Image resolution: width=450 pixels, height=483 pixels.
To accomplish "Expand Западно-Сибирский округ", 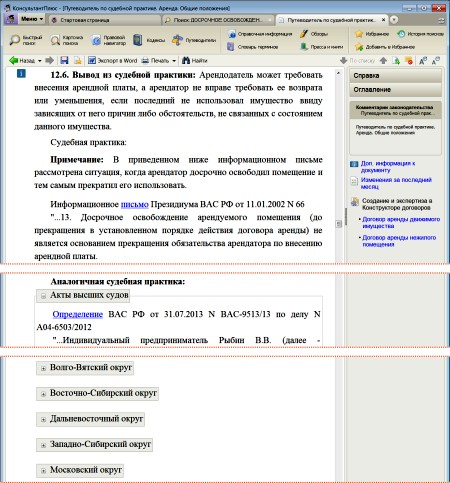I will [43, 445].
